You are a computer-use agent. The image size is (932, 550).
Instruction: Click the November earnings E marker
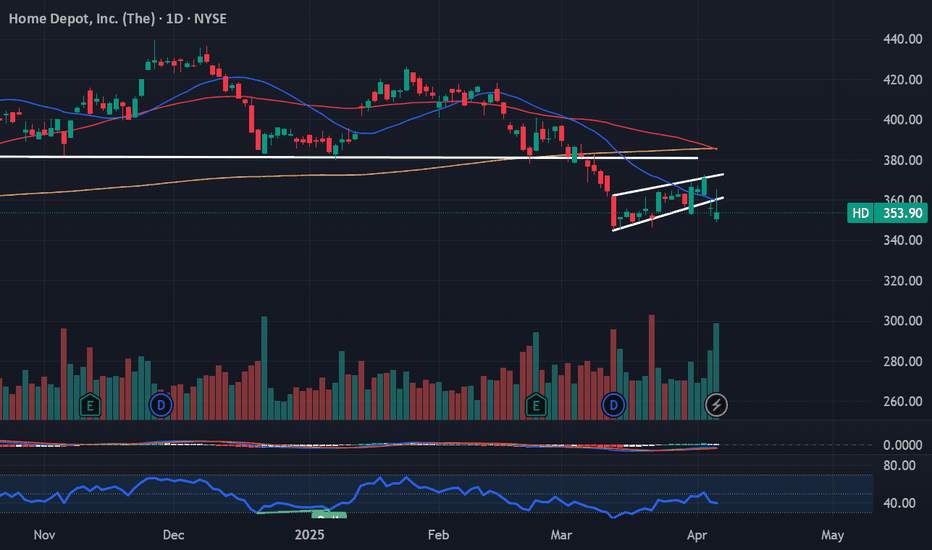(90, 406)
